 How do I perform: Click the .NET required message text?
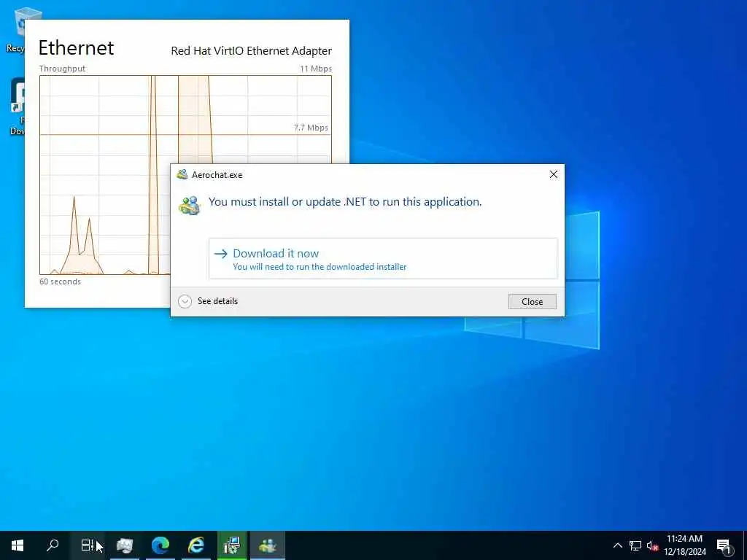click(x=345, y=201)
